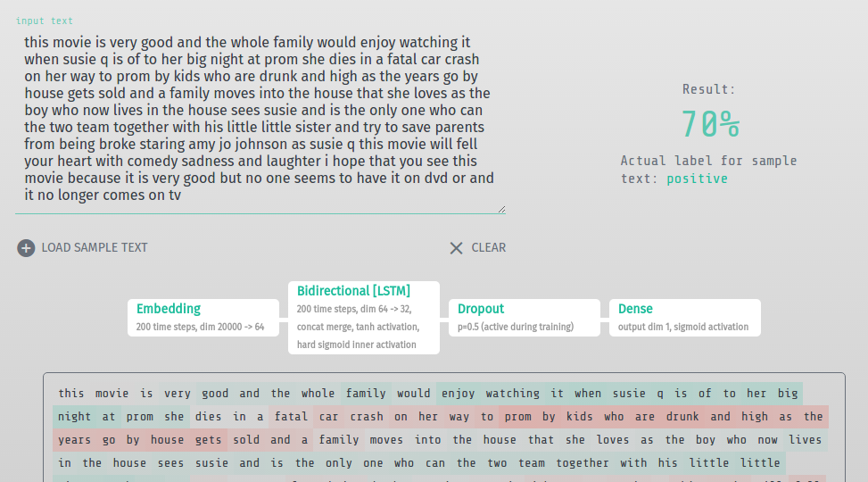This screenshot has height=482, width=868.
Task: Click the word 'dies' in the heatmap
Action: coord(208,417)
